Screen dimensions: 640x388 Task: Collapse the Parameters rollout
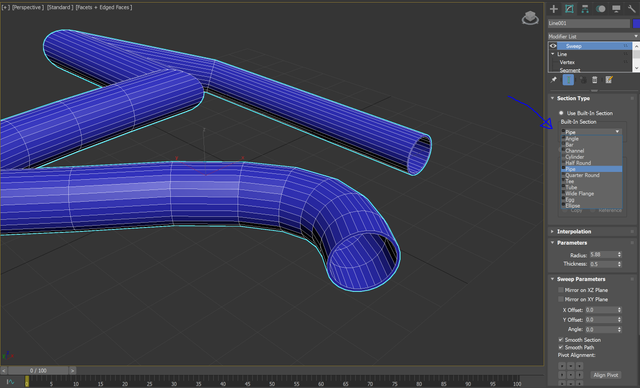[x=552, y=243]
